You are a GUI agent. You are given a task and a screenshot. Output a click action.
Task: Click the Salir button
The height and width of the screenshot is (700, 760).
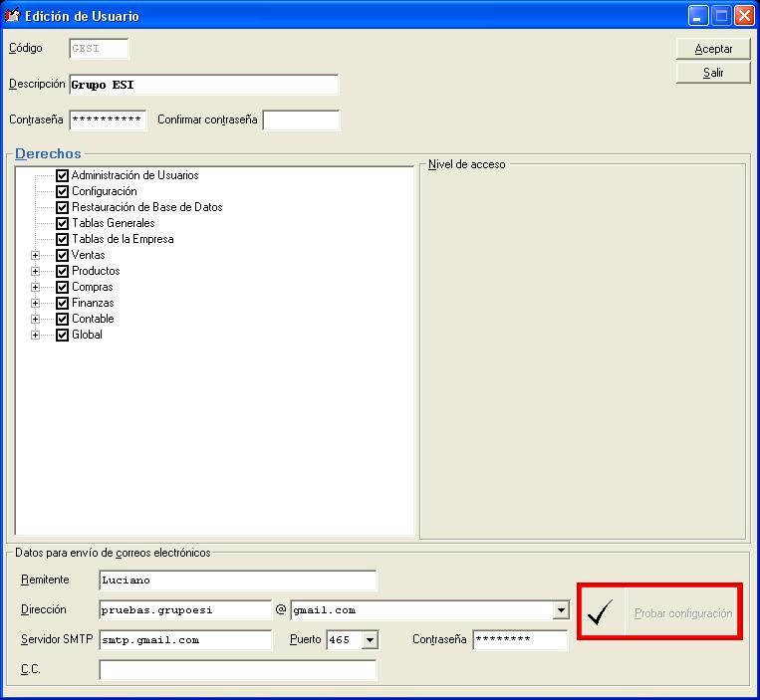coord(712,73)
